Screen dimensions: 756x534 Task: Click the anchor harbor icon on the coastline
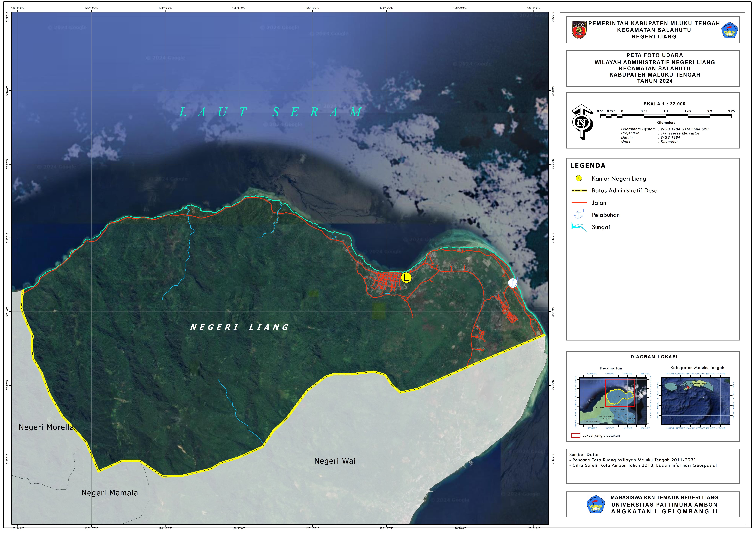point(513,283)
